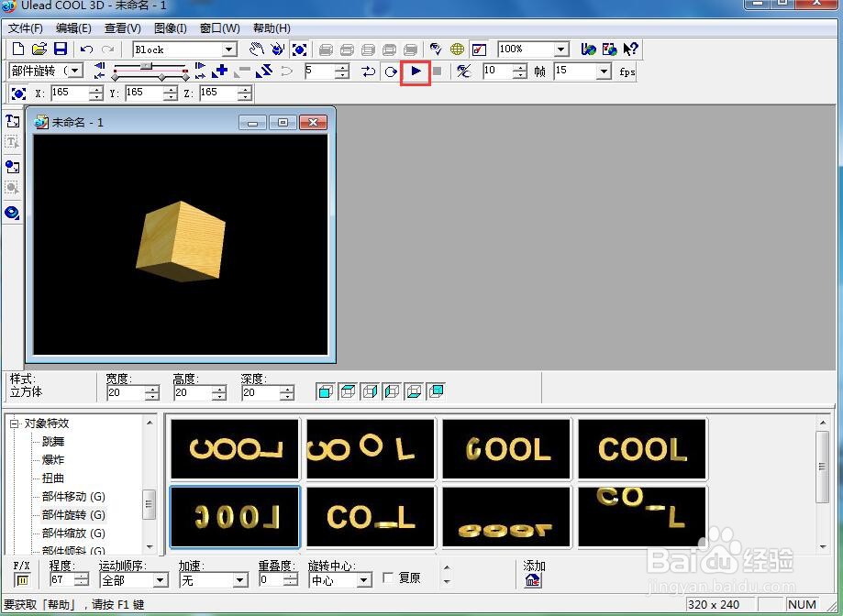The width and height of the screenshot is (843, 616).
Task: Select the second cube face style icon
Action: pos(348,391)
